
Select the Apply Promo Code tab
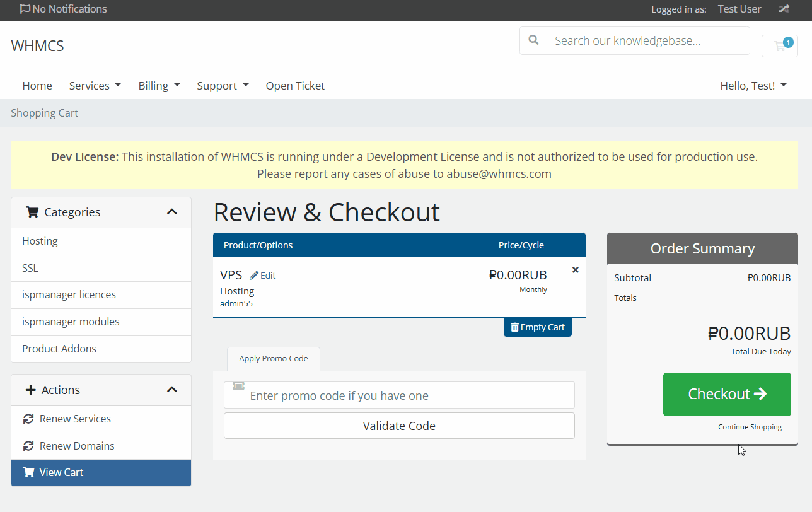pos(274,359)
